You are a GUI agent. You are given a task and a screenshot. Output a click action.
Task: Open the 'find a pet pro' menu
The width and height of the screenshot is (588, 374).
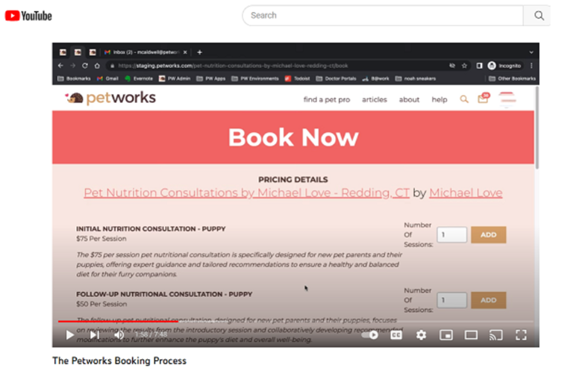click(327, 99)
